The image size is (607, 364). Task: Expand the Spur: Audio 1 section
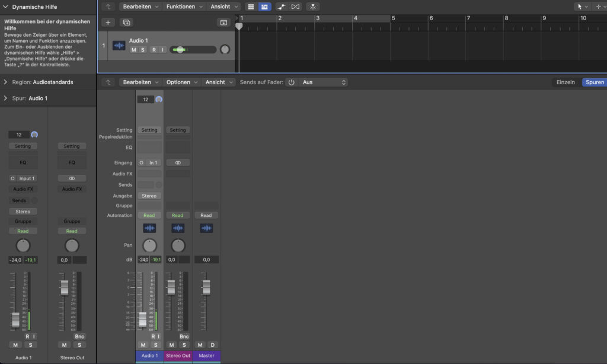pyautogui.click(x=5, y=98)
